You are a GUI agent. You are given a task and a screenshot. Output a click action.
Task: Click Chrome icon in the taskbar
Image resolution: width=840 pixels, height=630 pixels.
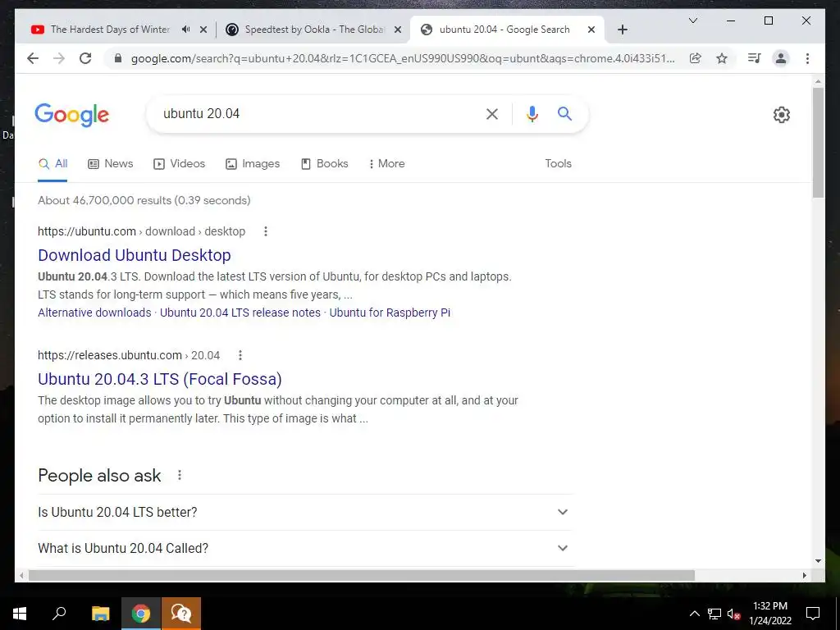point(141,614)
